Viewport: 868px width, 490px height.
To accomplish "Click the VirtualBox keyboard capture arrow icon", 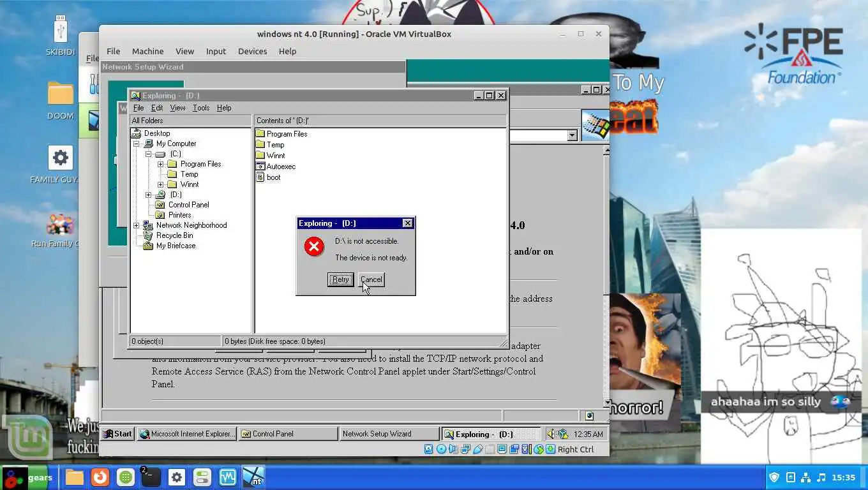I will point(551,449).
